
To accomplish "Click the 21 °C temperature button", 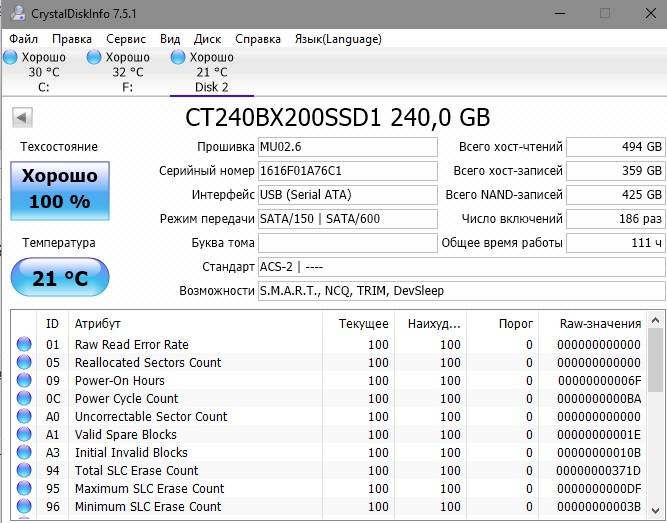I will click(59, 278).
